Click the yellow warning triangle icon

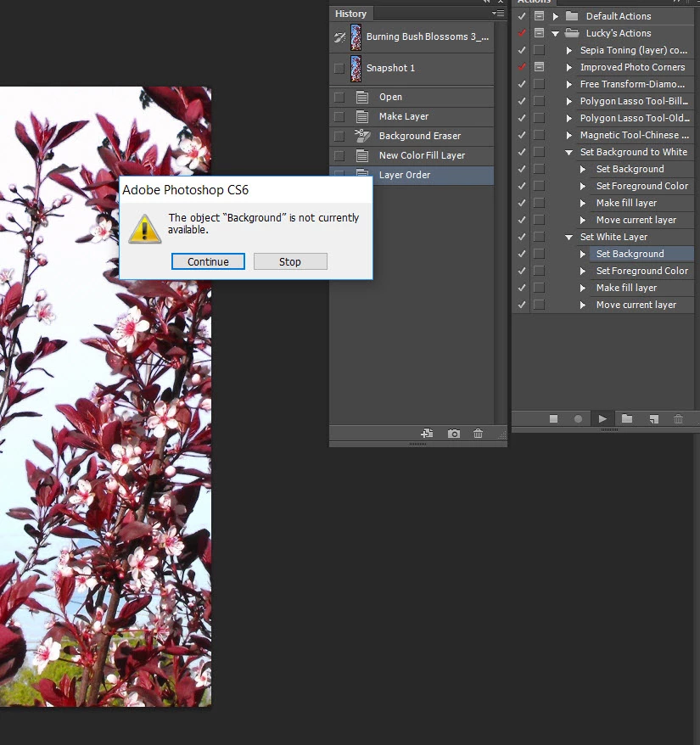145,228
